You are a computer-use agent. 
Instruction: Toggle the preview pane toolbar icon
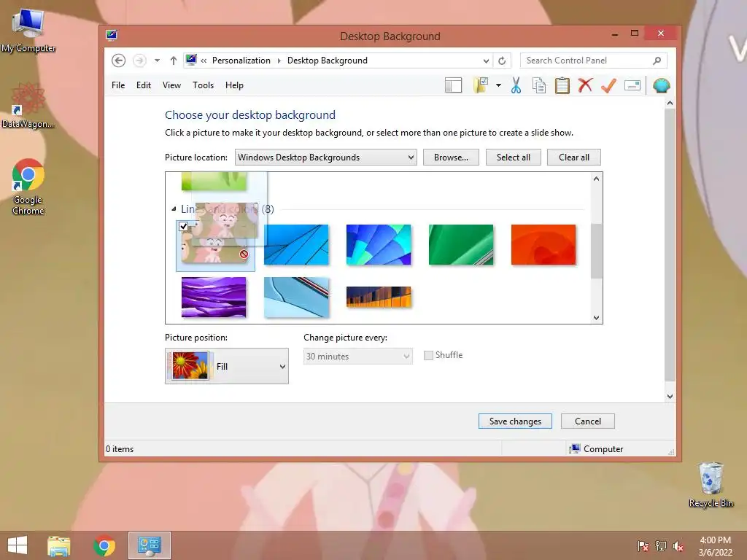(454, 85)
